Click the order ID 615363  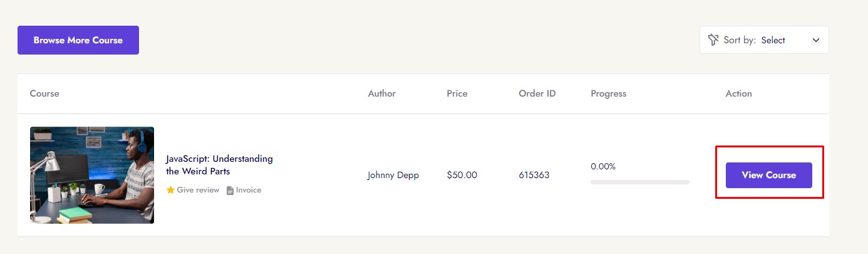tap(534, 175)
